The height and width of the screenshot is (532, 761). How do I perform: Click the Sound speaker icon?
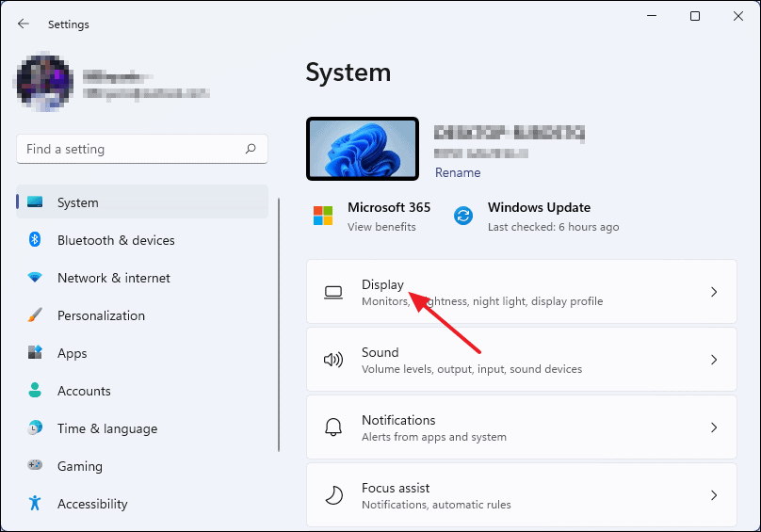[333, 360]
